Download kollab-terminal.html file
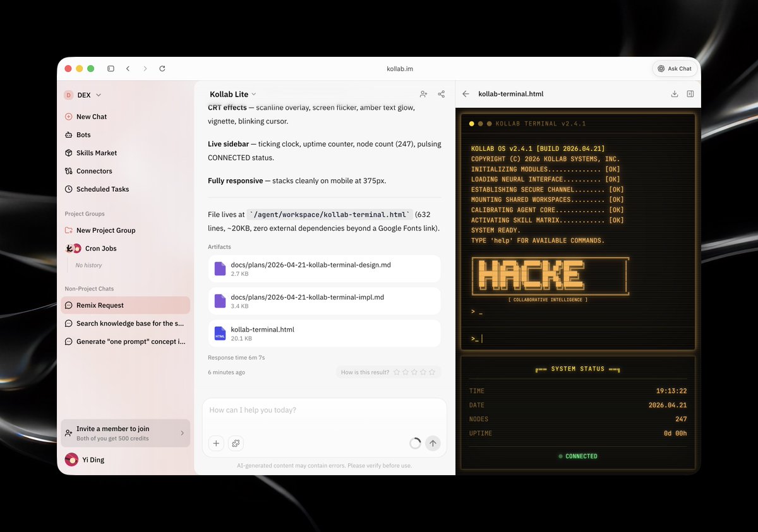Image resolution: width=758 pixels, height=532 pixels. pyautogui.click(x=675, y=94)
